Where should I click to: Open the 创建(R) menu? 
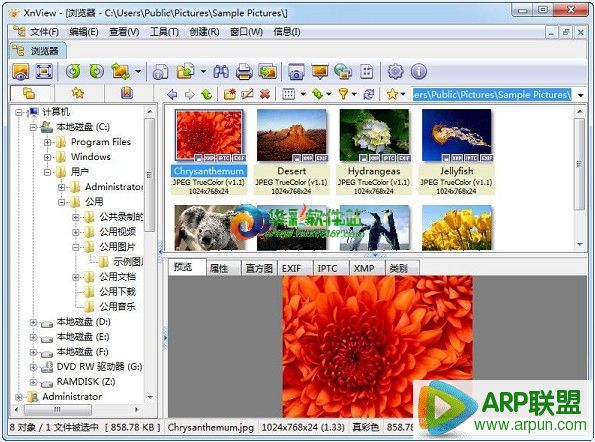pyautogui.click(x=205, y=32)
